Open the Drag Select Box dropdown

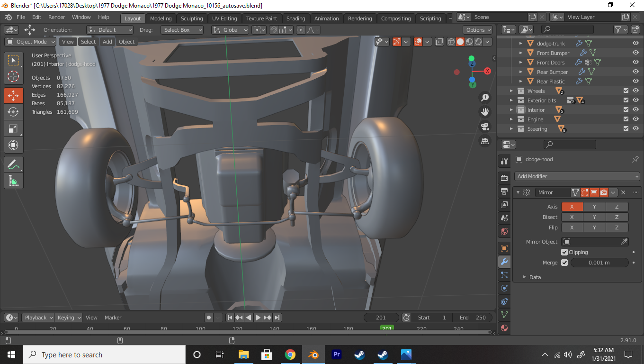pyautogui.click(x=182, y=30)
